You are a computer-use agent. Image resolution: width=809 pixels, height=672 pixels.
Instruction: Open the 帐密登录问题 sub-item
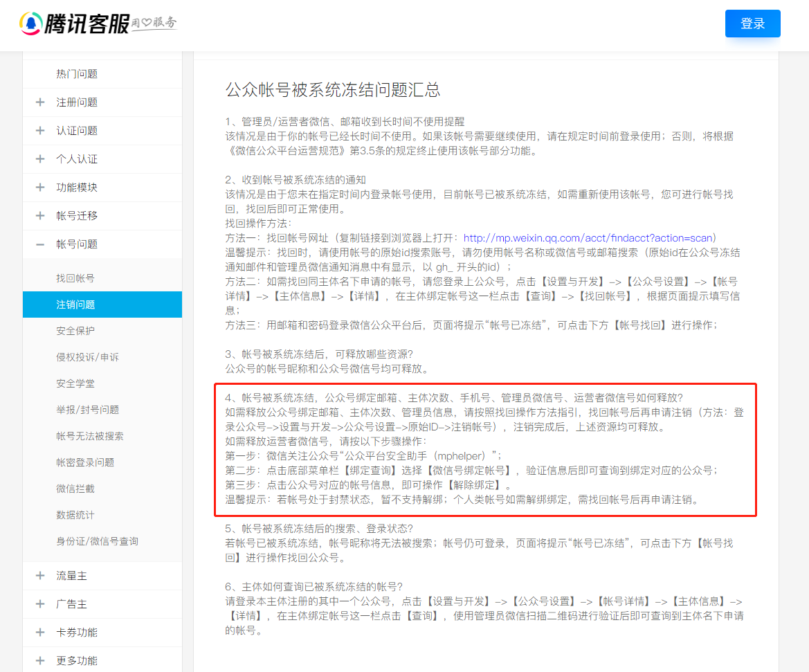tap(85, 462)
